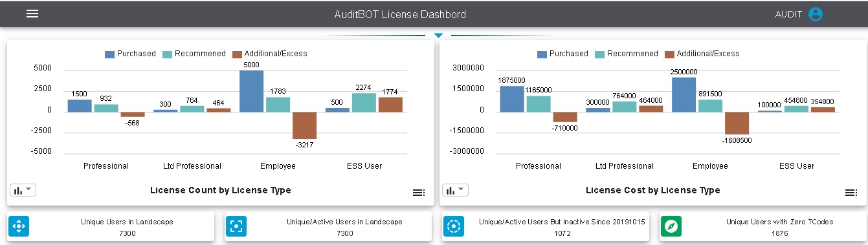Click Unique/Active Users in Landscape tile icon
868x245 pixels.
[x=236, y=226]
